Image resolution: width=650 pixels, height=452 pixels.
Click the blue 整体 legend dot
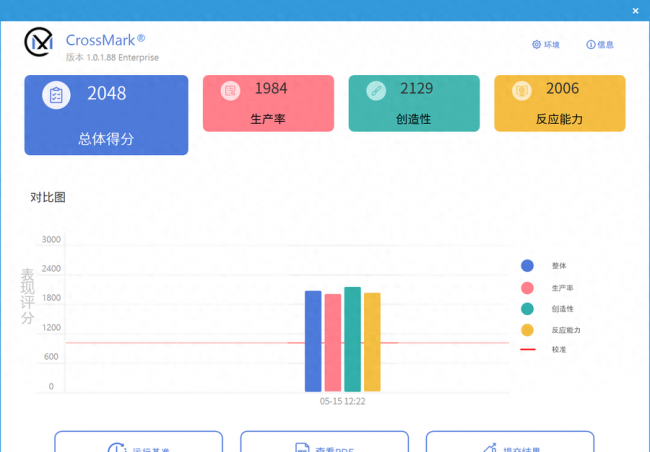pos(527,266)
